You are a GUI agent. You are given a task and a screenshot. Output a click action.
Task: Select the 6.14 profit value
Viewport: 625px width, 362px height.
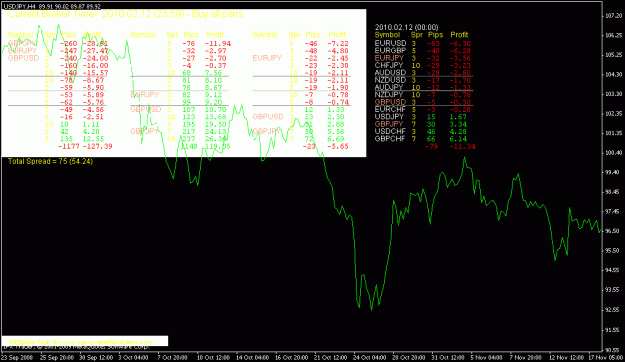click(458, 139)
